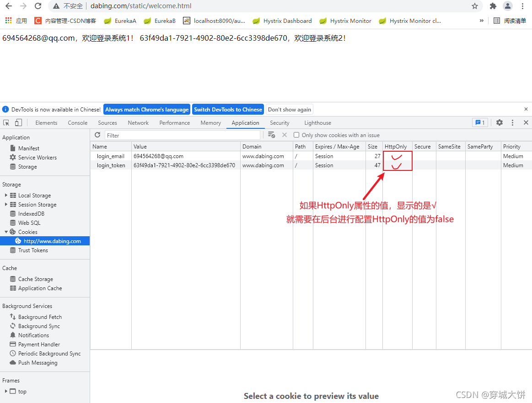The image size is (532, 403).
Task: Activate the inspect element picker icon
Action: (x=6, y=123)
